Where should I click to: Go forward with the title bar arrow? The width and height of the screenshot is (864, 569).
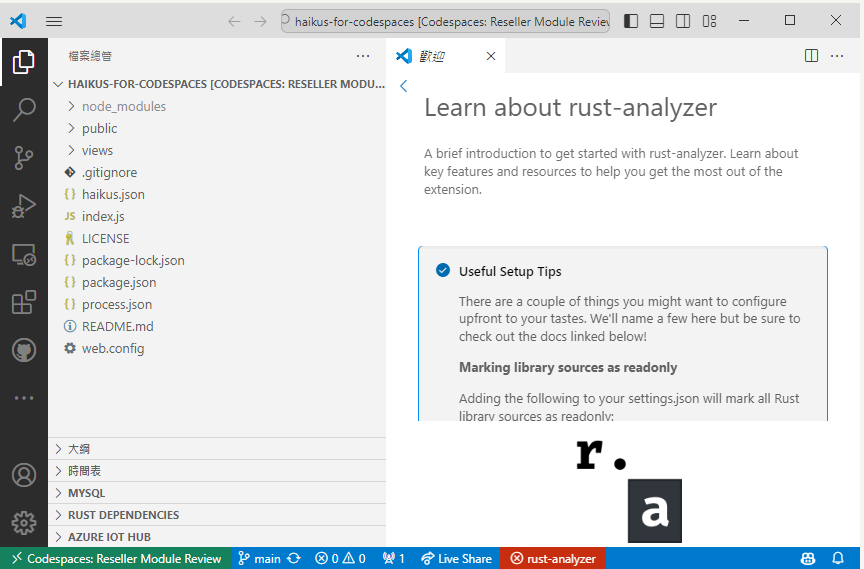260,21
